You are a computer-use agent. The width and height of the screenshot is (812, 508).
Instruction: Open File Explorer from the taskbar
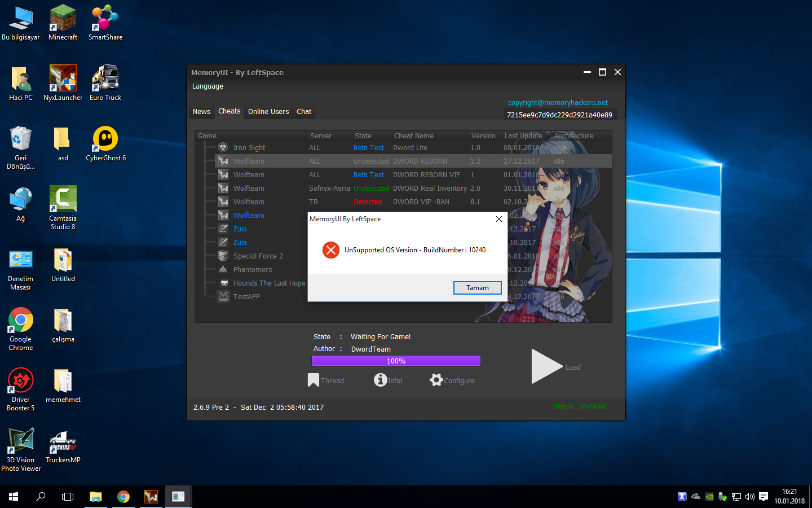click(96, 497)
